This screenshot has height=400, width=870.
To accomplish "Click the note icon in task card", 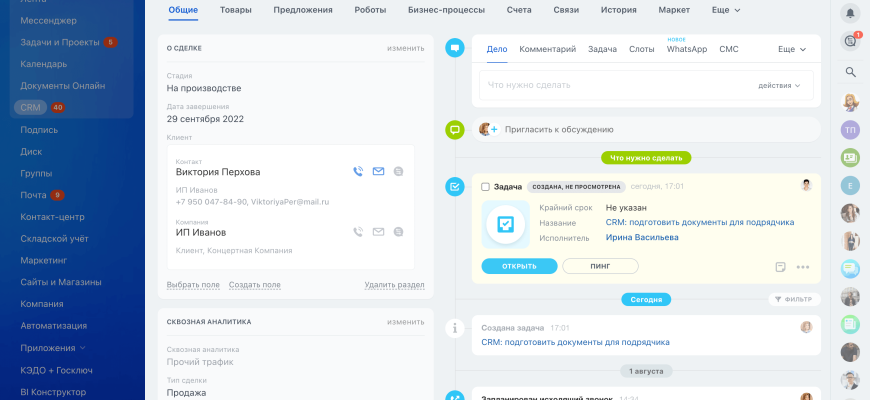I will 780,267.
